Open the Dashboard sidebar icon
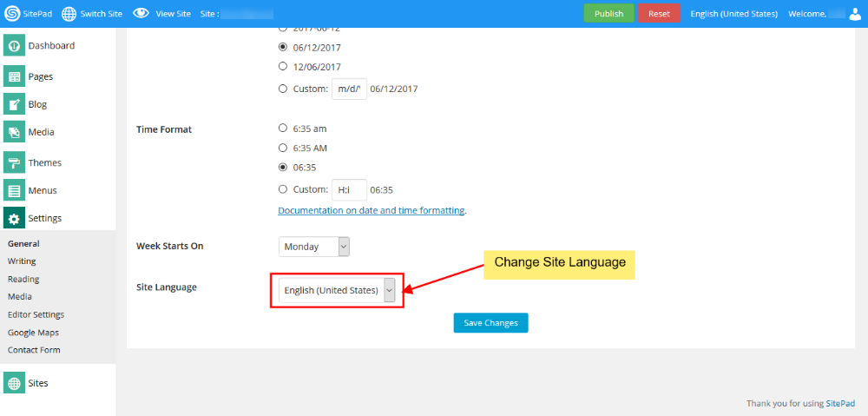This screenshot has height=416, width=868. pyautogui.click(x=14, y=46)
